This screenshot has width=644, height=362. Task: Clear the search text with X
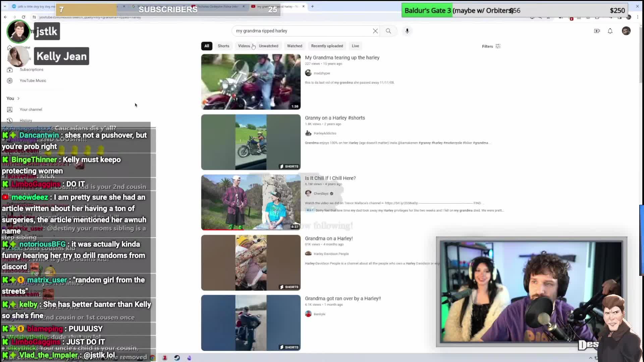click(x=375, y=31)
